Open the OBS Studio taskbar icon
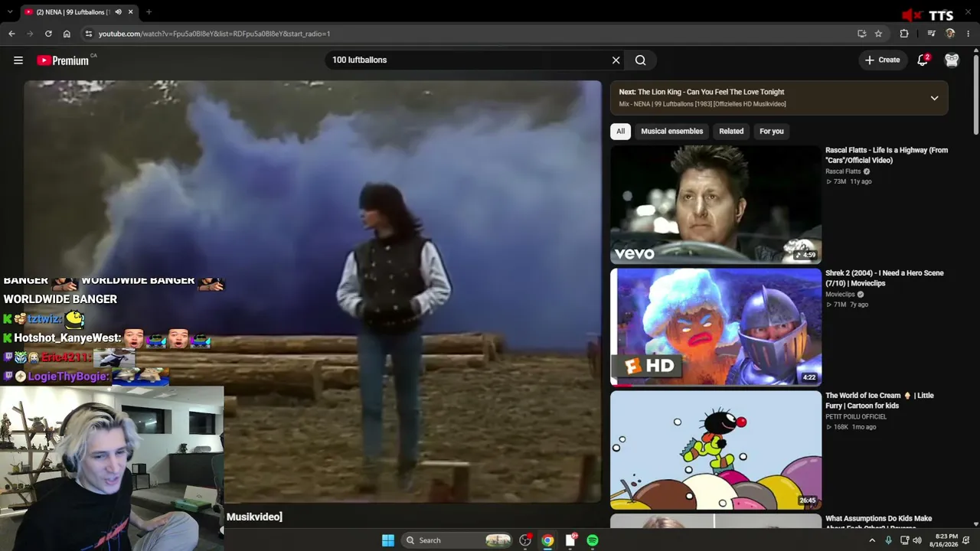Viewport: 980px width, 551px height. 525,540
